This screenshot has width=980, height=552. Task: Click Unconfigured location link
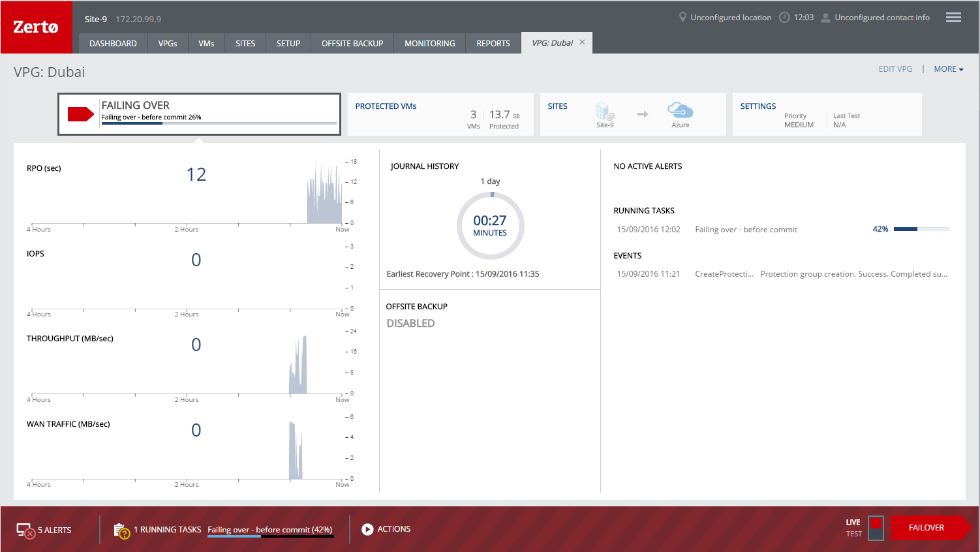click(731, 18)
